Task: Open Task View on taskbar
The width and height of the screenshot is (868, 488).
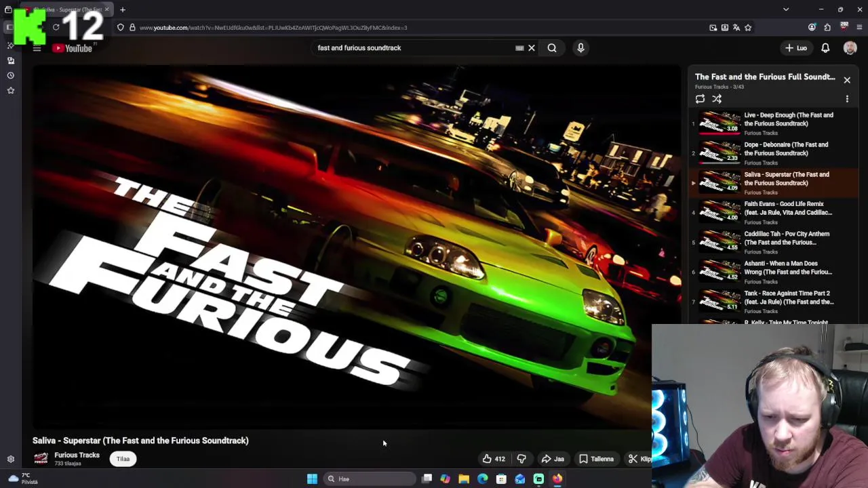Action: (427, 479)
